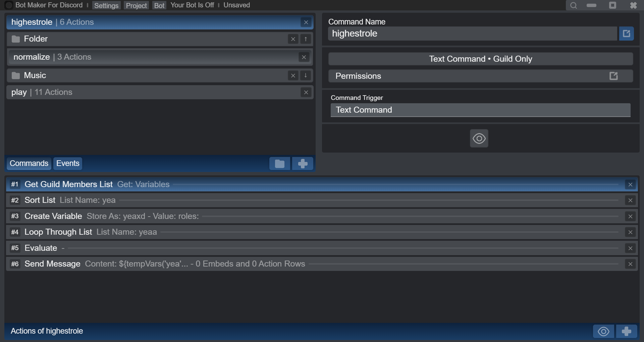This screenshot has width=644, height=342.
Task: Open the Command Name edit popup icon
Action: [626, 34]
